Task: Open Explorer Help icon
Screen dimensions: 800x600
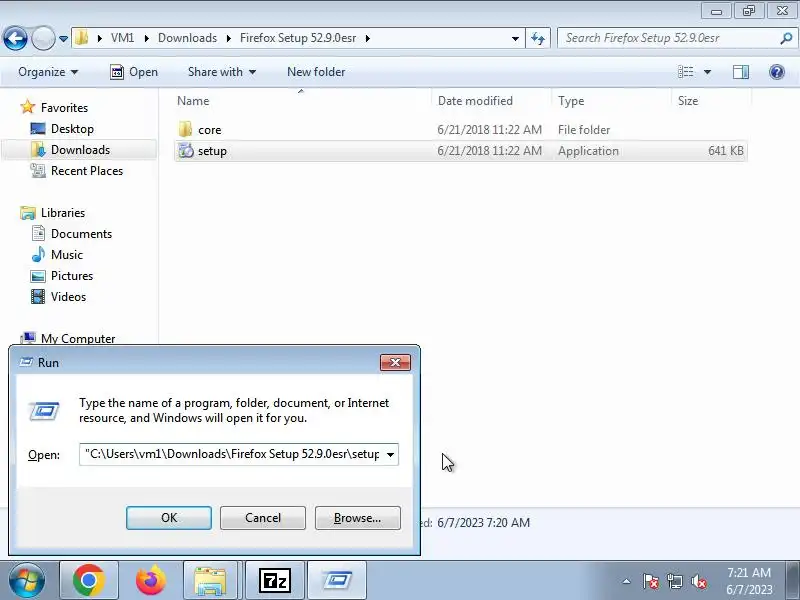Action: pyautogui.click(x=777, y=72)
